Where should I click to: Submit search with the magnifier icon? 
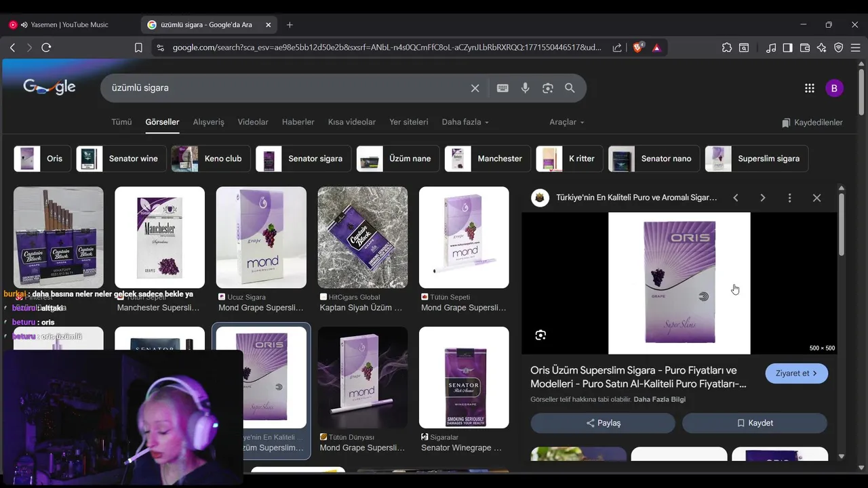[x=570, y=88]
